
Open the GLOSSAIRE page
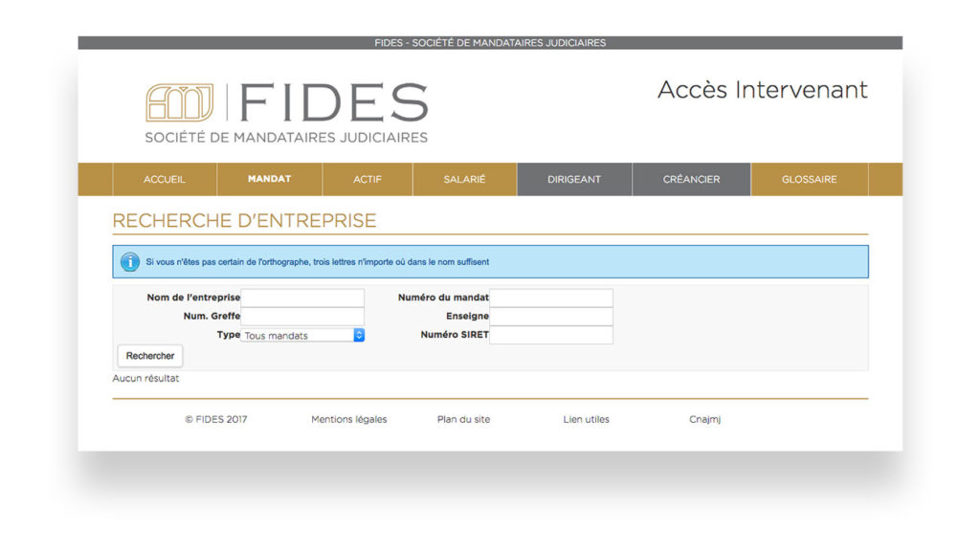pos(810,179)
